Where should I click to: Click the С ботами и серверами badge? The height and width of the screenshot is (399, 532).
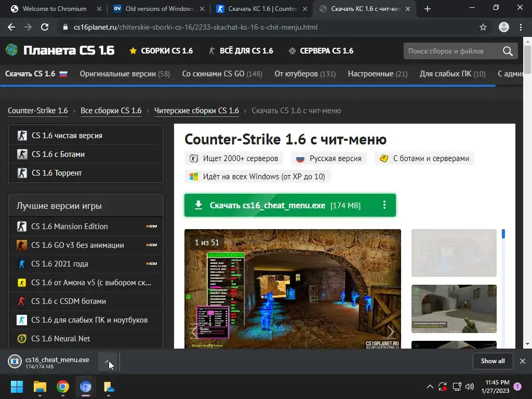click(x=424, y=158)
